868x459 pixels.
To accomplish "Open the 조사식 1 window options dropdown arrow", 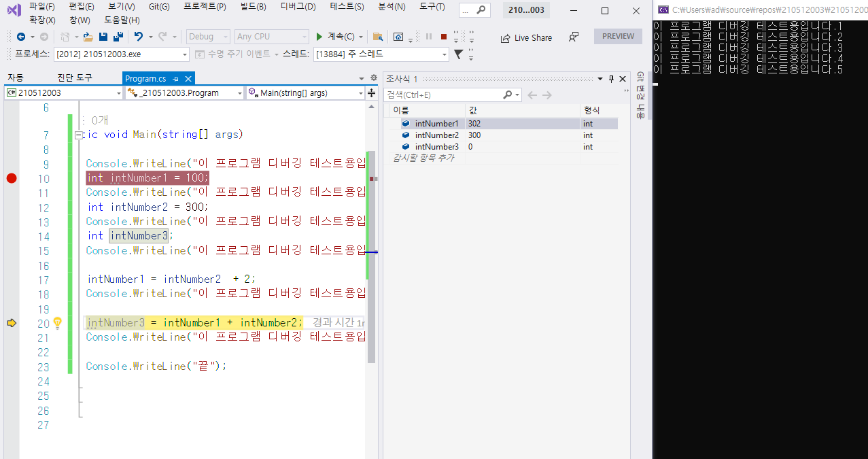I will [600, 79].
